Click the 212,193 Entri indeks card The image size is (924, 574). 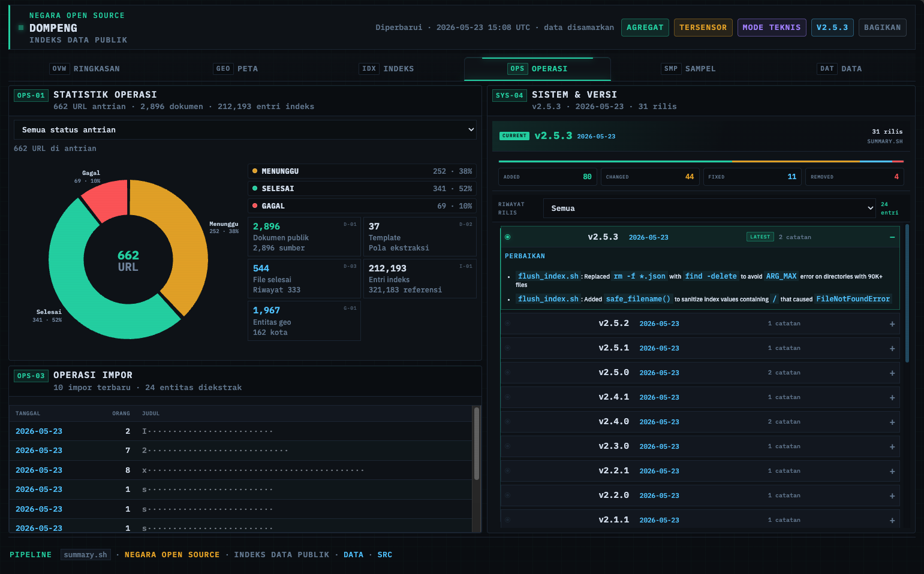point(420,279)
